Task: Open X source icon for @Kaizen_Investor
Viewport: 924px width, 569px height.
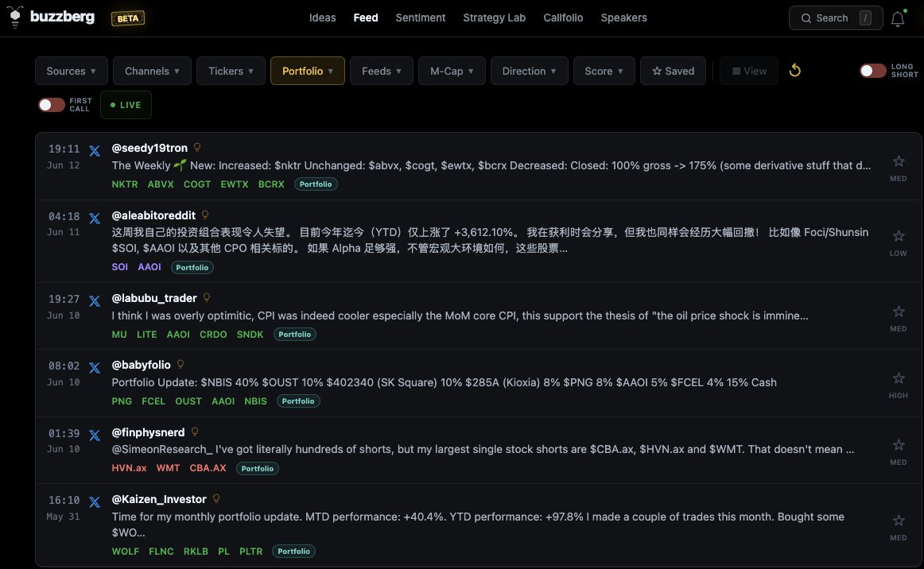Action: tap(95, 502)
